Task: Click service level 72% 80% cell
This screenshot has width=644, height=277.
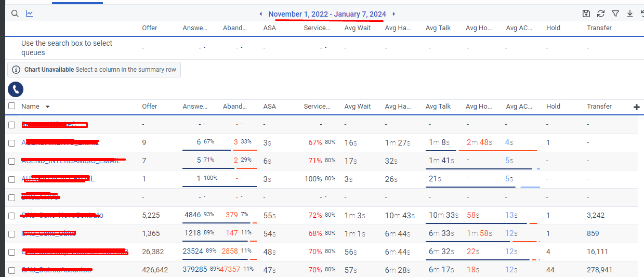Action: point(322,215)
